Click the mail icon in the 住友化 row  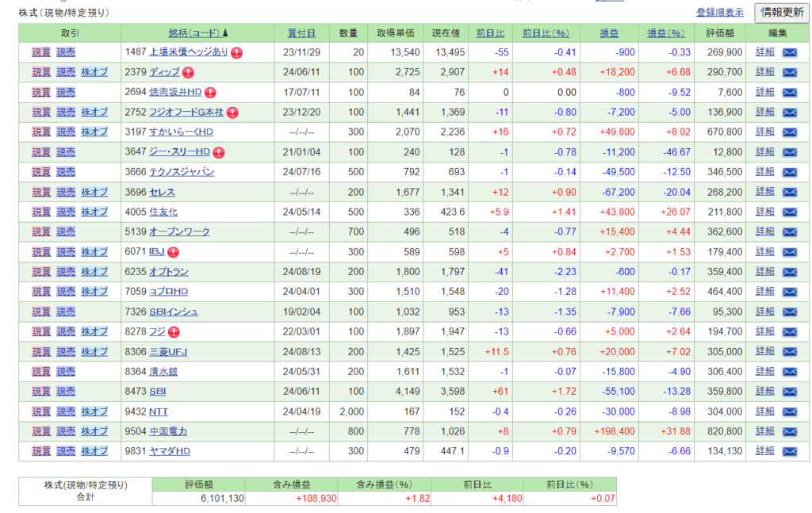(x=789, y=212)
